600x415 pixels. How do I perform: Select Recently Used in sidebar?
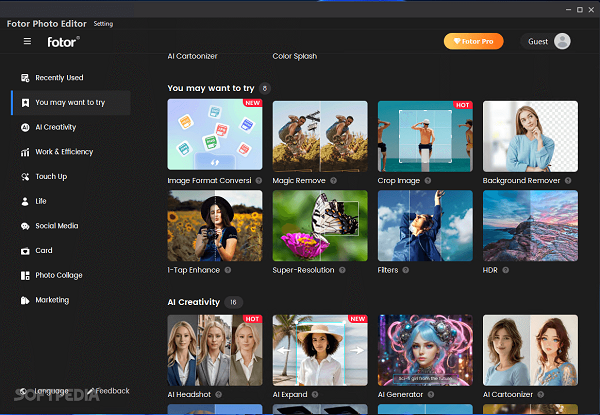71,78
